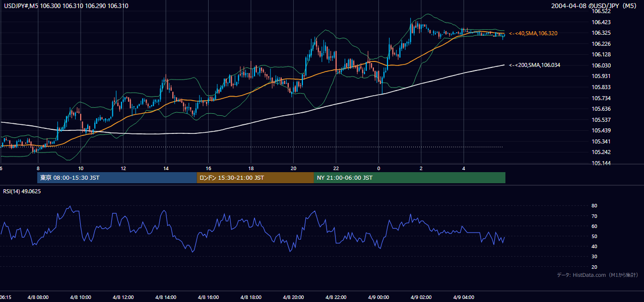The height and width of the screenshot is (302, 644).
Task: Click the 4/9 00:00 date label
Action: tap(378, 297)
